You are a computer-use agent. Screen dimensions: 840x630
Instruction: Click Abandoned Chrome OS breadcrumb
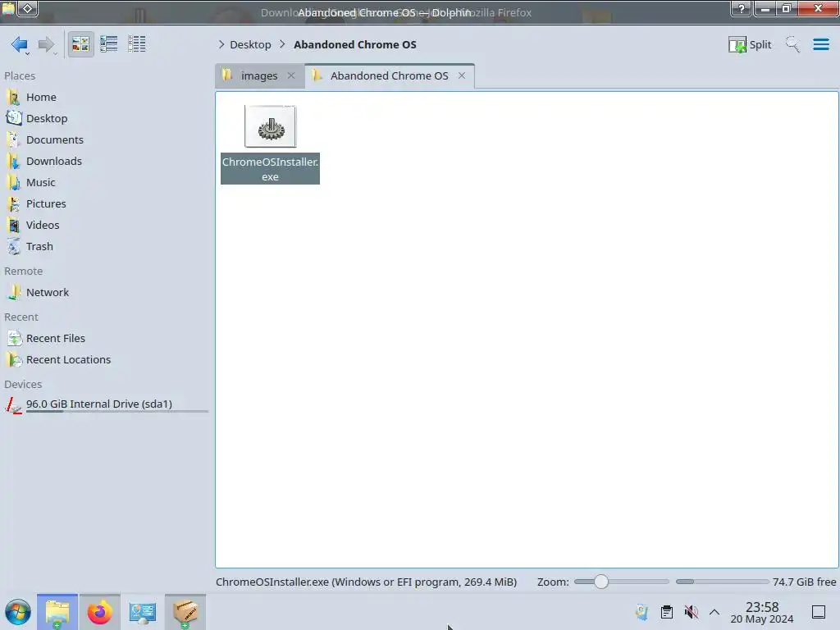354,44
